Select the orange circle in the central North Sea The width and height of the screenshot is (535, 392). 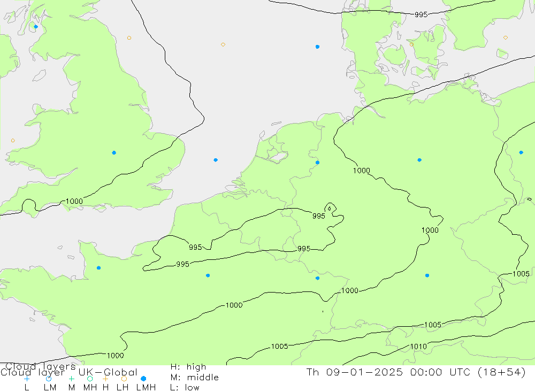223,45
